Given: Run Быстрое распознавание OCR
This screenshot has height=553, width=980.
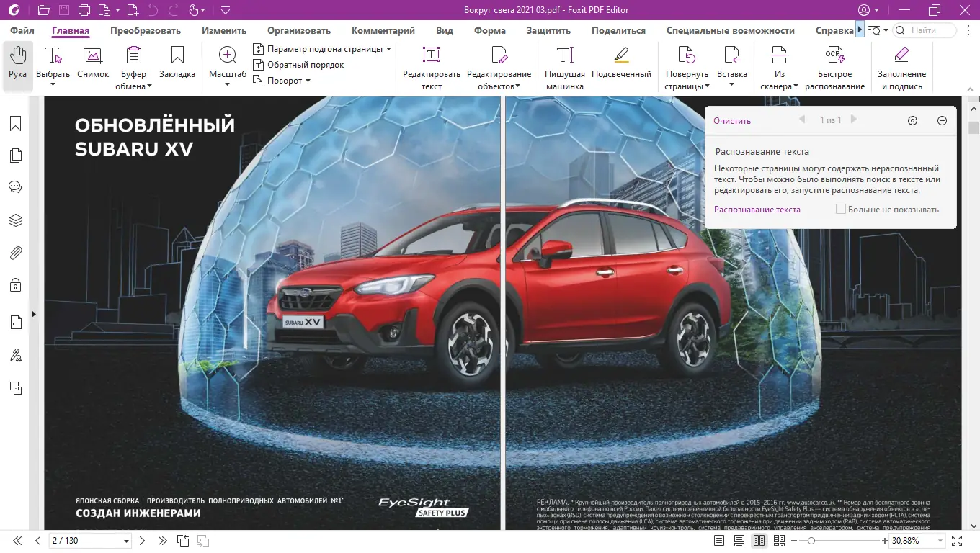Looking at the screenshot, I should coord(834,68).
